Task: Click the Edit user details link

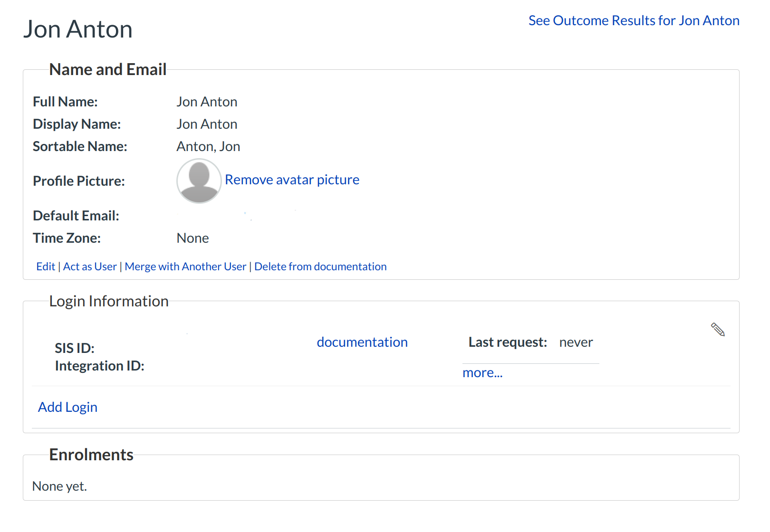Action: [x=46, y=266]
